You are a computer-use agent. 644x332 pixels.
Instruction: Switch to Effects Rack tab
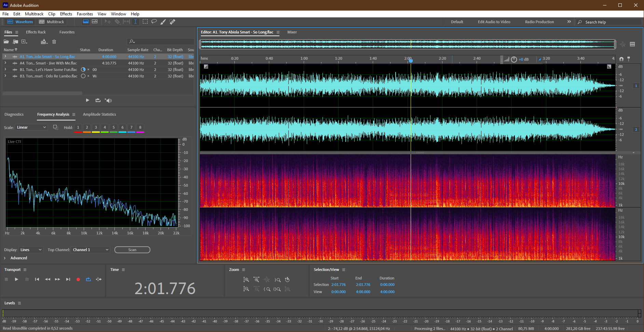[36, 32]
